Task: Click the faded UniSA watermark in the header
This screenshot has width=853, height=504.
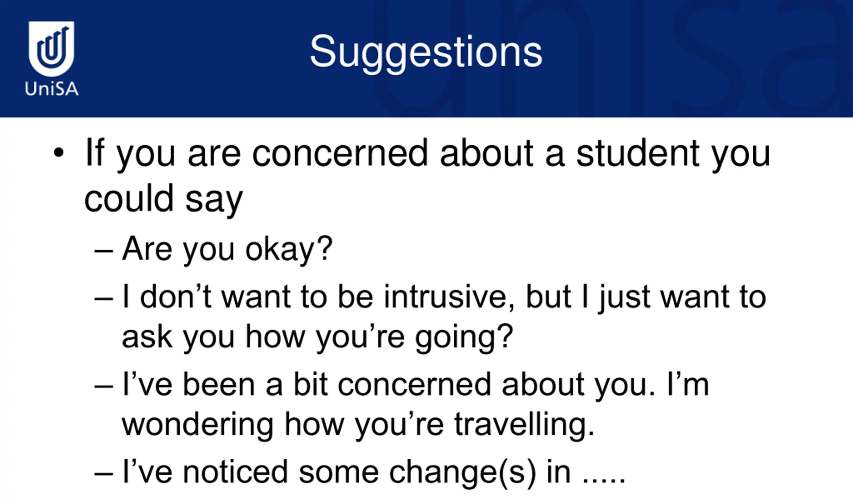Action: click(x=611, y=58)
